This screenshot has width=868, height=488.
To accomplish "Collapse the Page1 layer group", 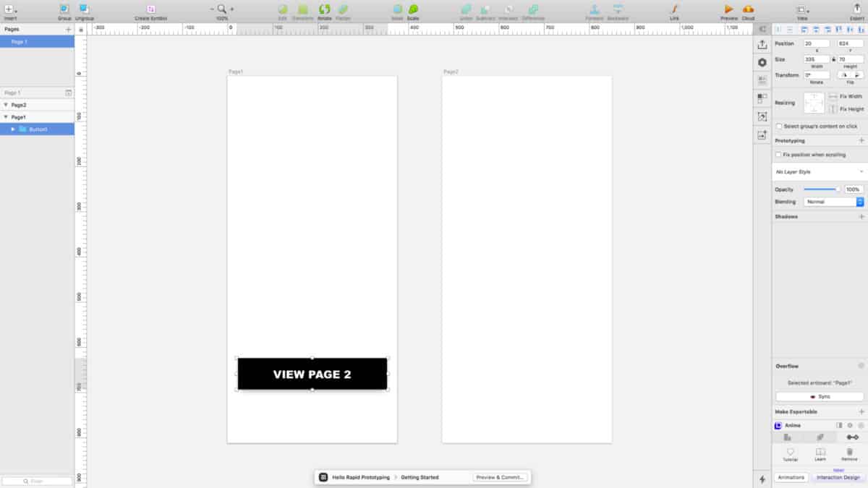I will (6, 116).
